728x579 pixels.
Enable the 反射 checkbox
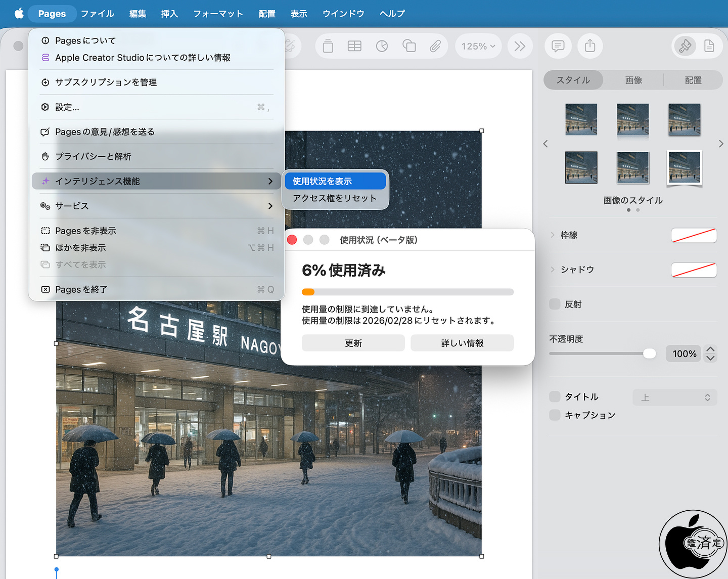pos(555,304)
